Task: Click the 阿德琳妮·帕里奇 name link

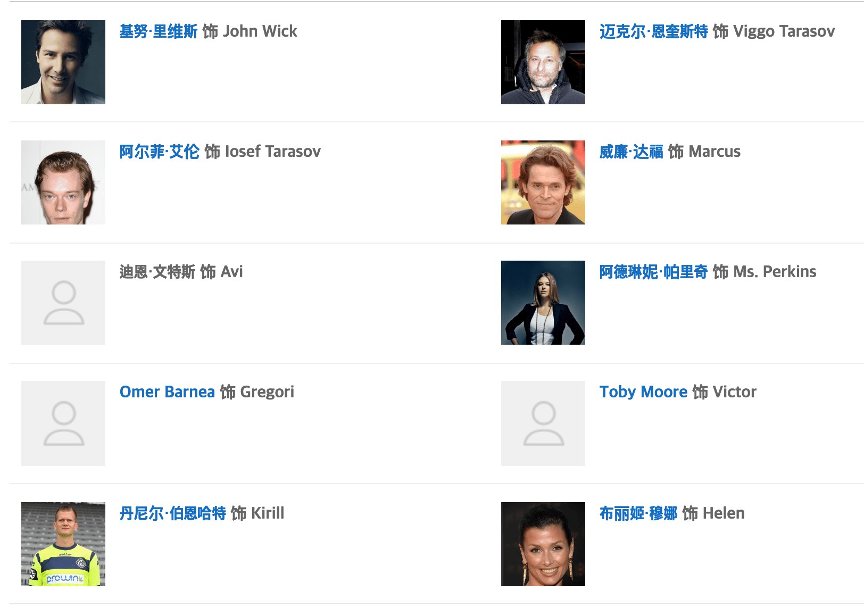Action: [653, 272]
